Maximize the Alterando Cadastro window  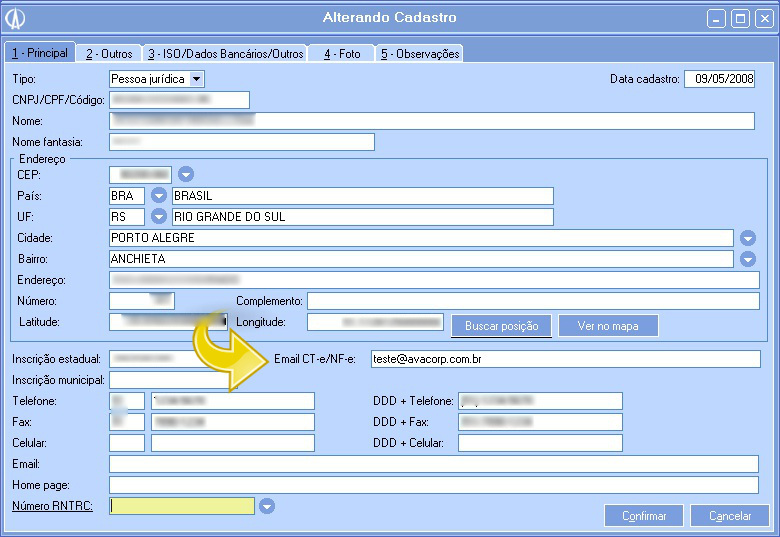740,18
